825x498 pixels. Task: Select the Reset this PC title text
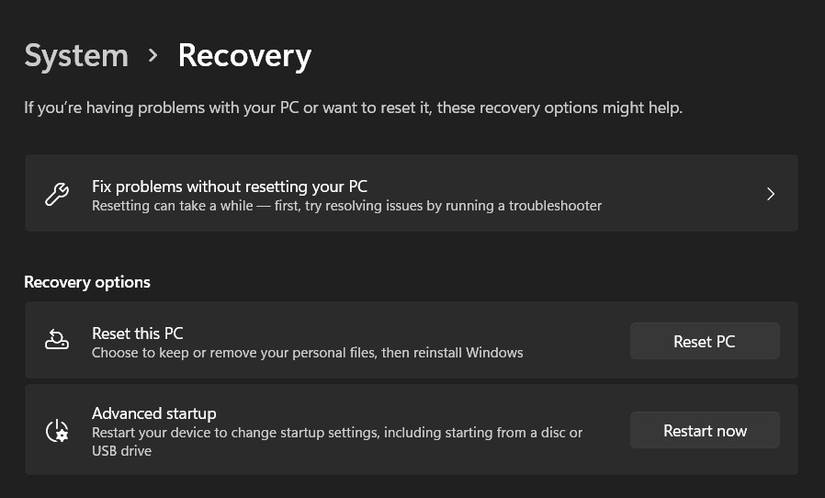pos(137,333)
